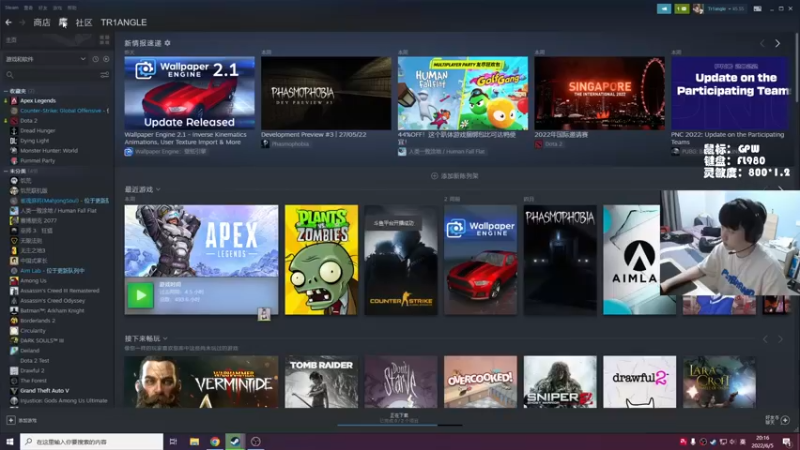Open Triangle account dropdown
Image resolution: width=800 pixels, height=450 pixels.
725,9
